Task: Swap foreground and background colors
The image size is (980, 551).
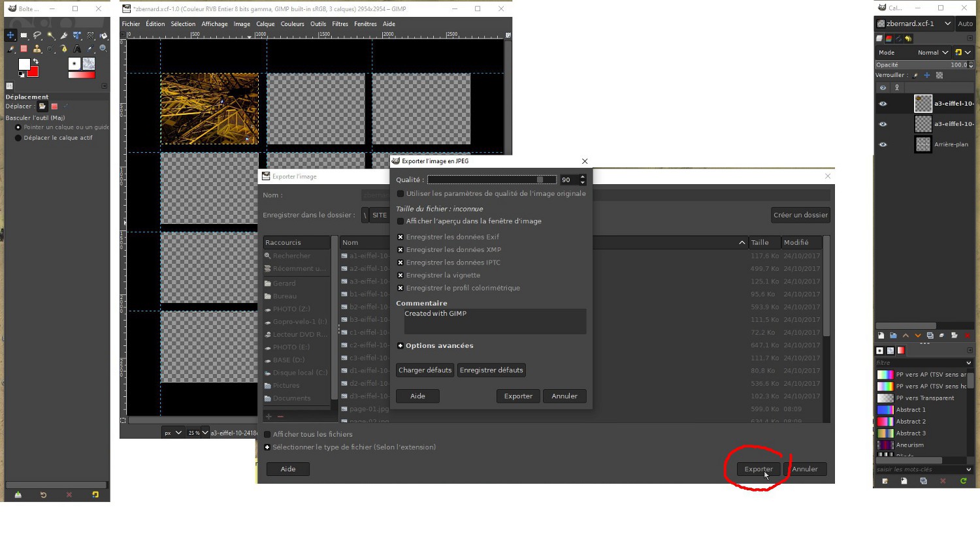Action: click(36, 61)
